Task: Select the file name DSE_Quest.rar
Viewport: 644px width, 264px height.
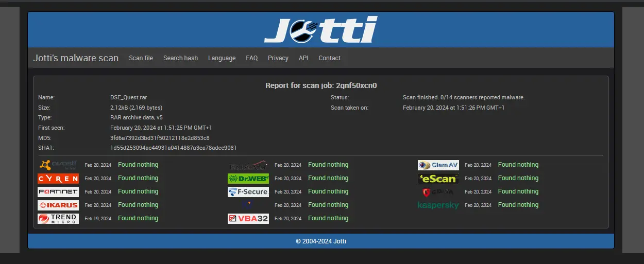Action: tap(128, 97)
